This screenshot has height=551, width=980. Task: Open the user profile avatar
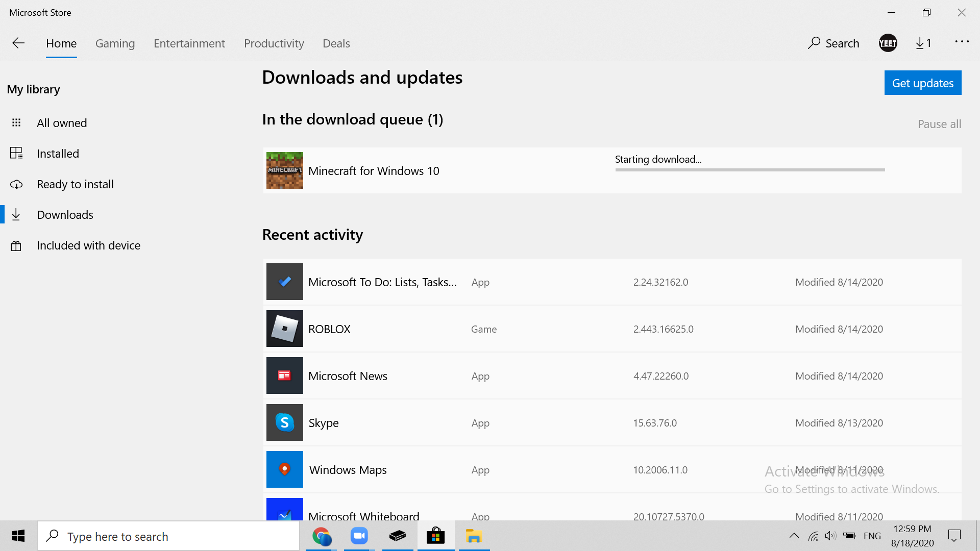[x=888, y=43]
